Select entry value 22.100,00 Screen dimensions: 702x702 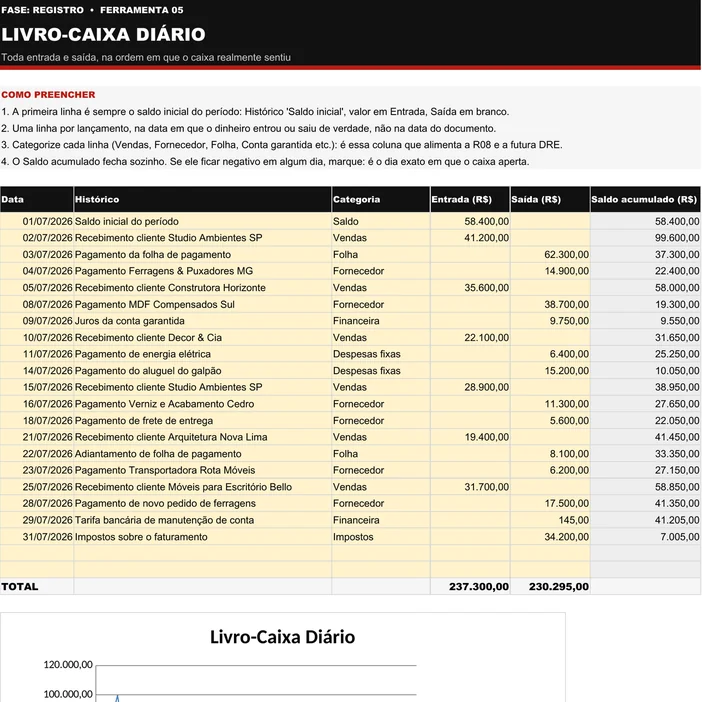tap(470, 338)
